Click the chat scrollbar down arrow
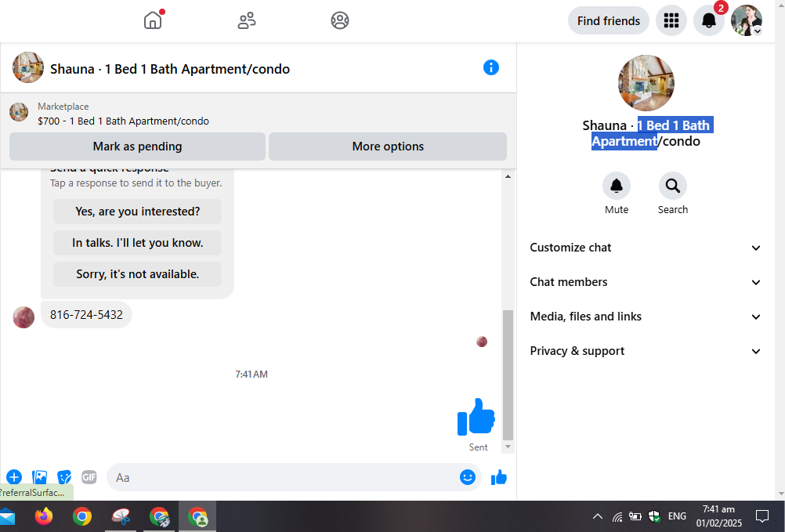 [508, 447]
